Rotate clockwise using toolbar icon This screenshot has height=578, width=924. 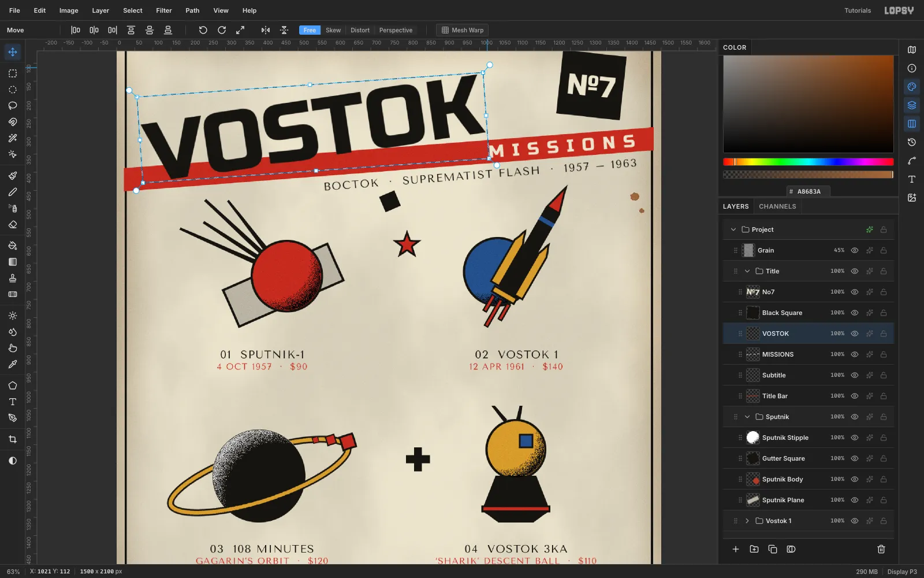(x=222, y=30)
